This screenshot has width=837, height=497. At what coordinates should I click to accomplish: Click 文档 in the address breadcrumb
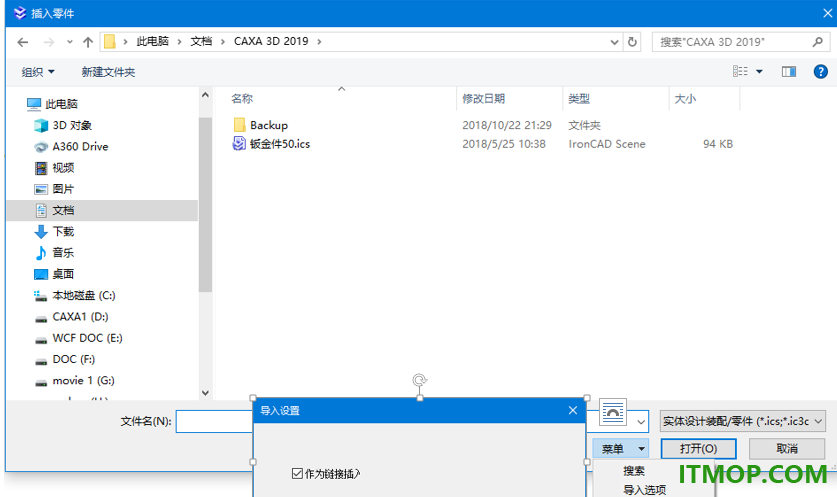pos(201,42)
